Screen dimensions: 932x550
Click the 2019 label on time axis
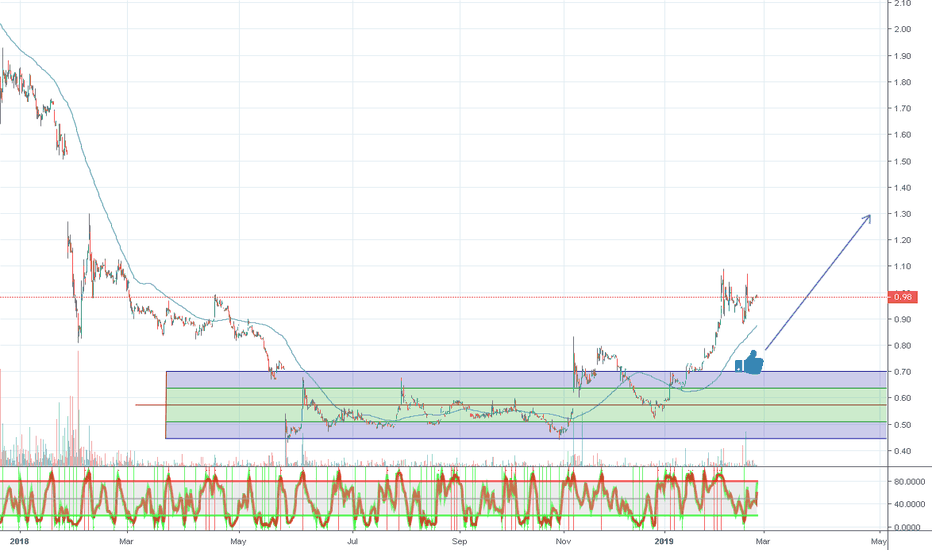tap(664, 541)
